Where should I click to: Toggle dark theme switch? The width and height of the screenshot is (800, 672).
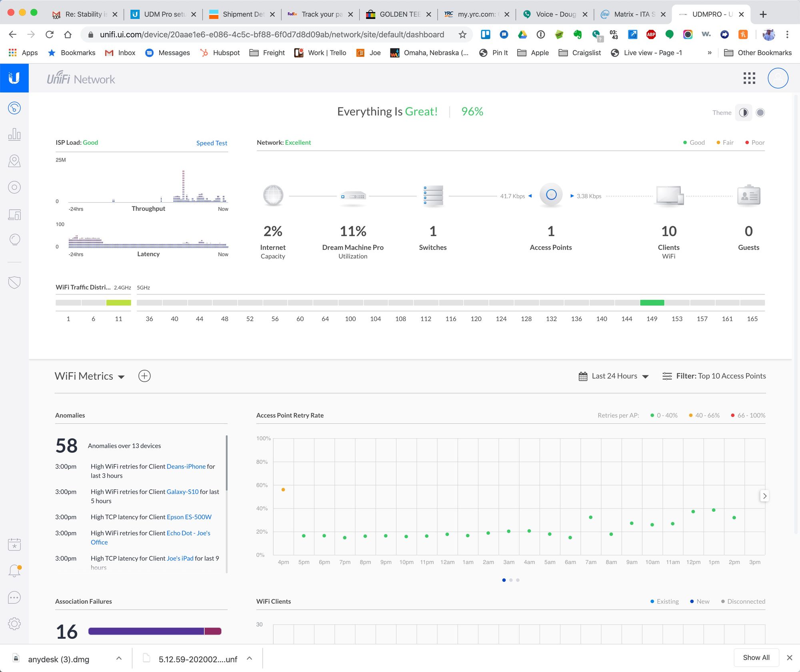tap(760, 112)
